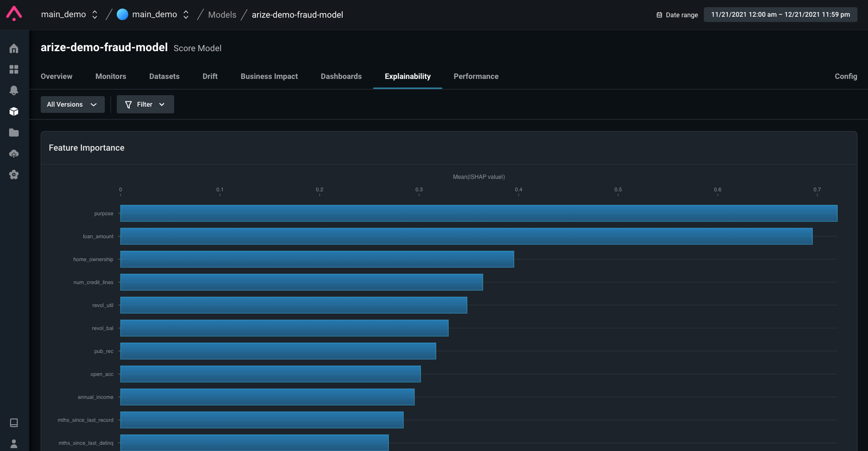Expand the main_demo space switcher arrows
This screenshot has width=868, height=451.
pyautogui.click(x=186, y=14)
